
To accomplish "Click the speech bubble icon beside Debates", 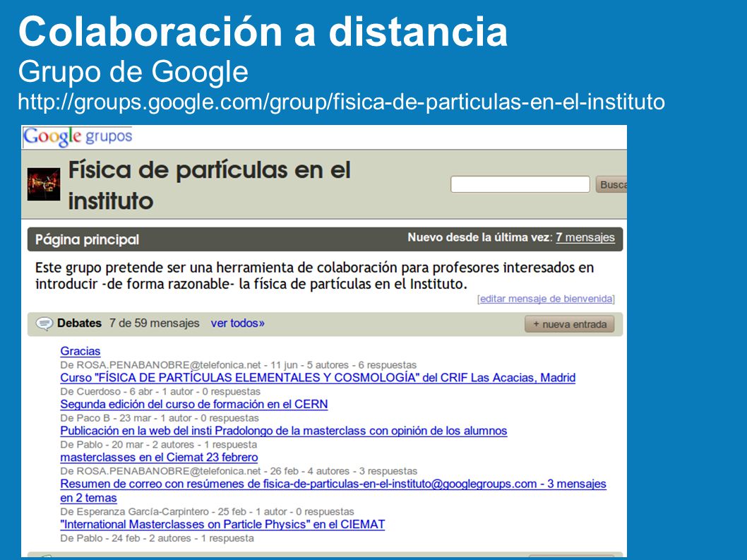I will [x=44, y=323].
